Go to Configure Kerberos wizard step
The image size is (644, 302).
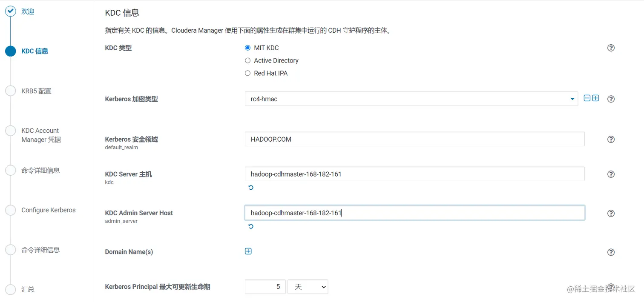pos(49,210)
